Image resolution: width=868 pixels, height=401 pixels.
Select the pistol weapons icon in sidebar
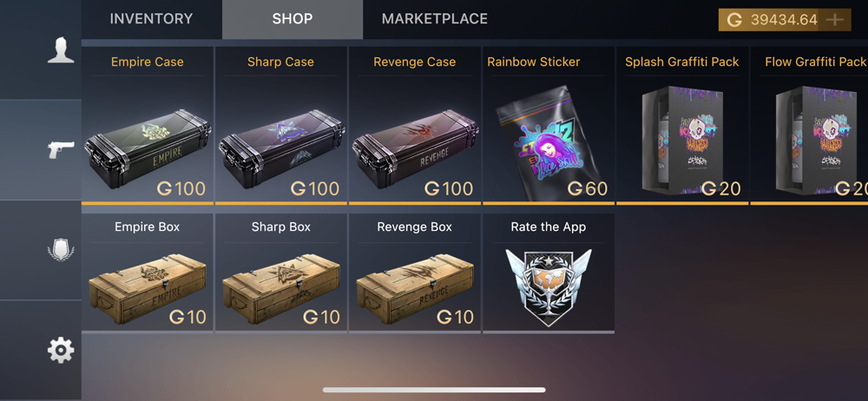coord(62,150)
